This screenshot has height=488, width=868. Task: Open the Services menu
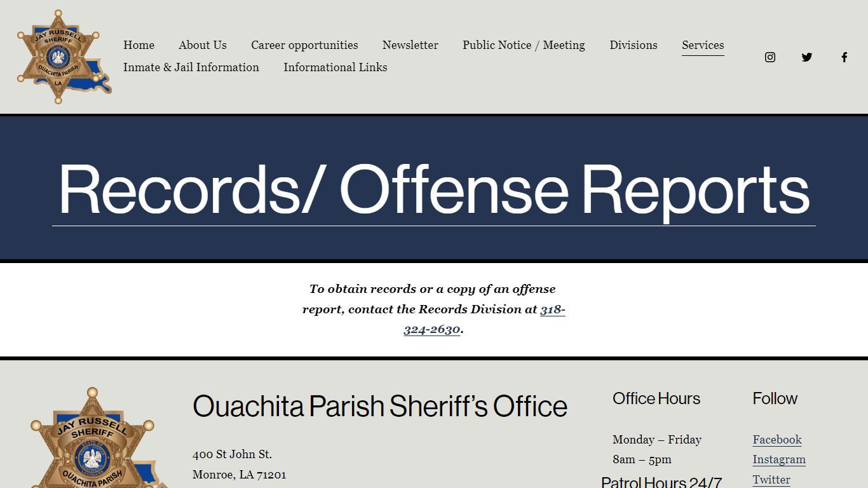pos(703,45)
